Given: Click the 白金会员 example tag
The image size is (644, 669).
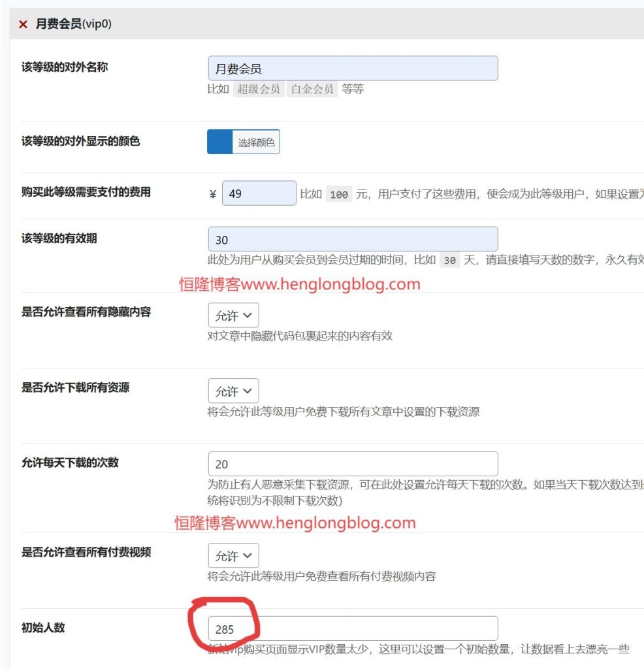Looking at the screenshot, I should coord(312,90).
